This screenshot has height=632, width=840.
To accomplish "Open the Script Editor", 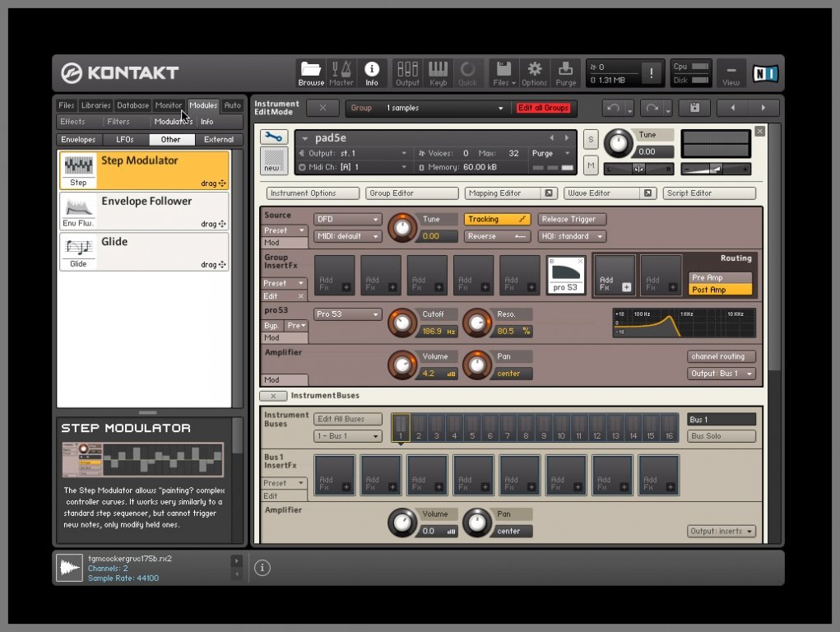I will coord(709,193).
